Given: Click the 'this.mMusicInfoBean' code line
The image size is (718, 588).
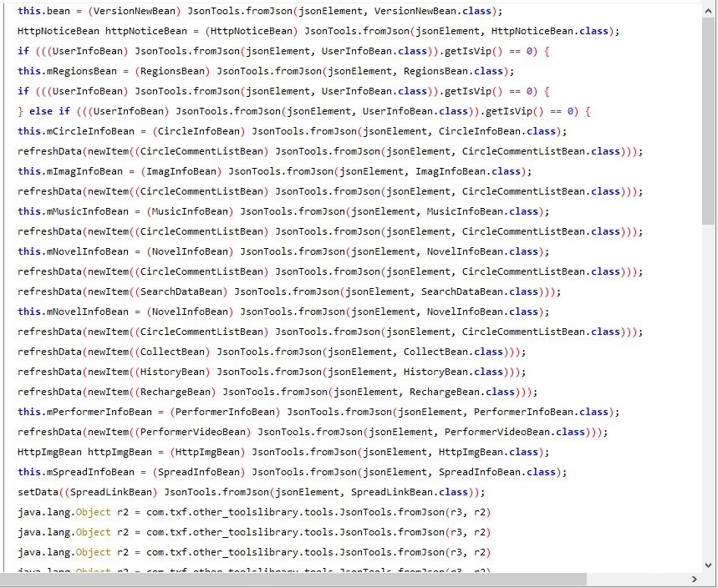Looking at the screenshot, I should (283, 211).
